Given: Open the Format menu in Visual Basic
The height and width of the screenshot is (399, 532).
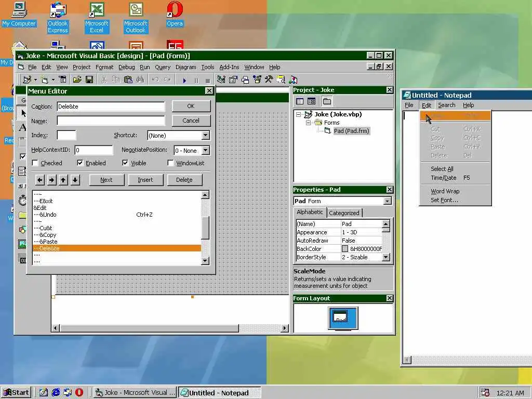Looking at the screenshot, I should pyautogui.click(x=104, y=67).
